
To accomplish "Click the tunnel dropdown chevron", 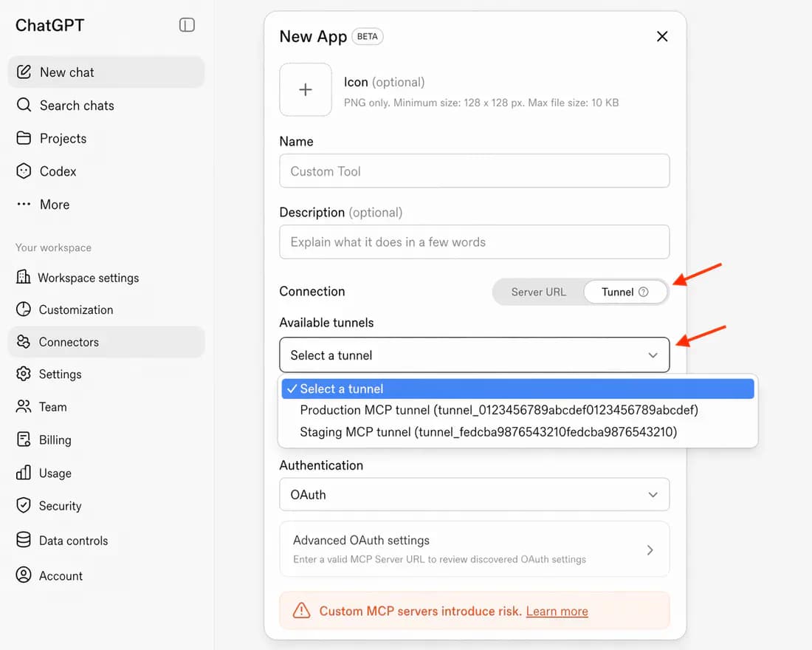I will coord(653,355).
